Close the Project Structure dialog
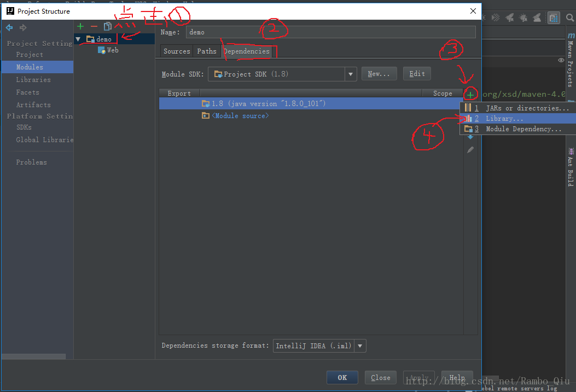This screenshot has width=576, height=392. (473, 11)
